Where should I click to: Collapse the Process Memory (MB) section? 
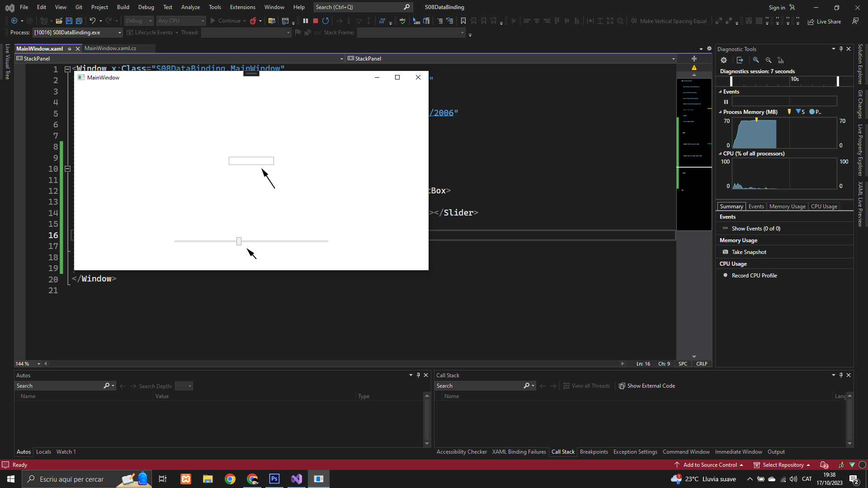click(x=720, y=112)
